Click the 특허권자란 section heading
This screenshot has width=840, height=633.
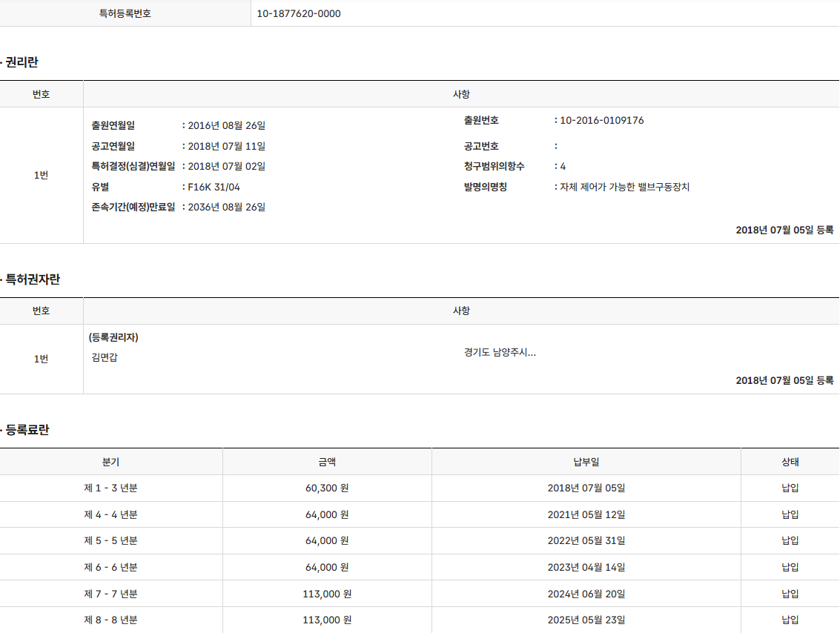[33, 279]
